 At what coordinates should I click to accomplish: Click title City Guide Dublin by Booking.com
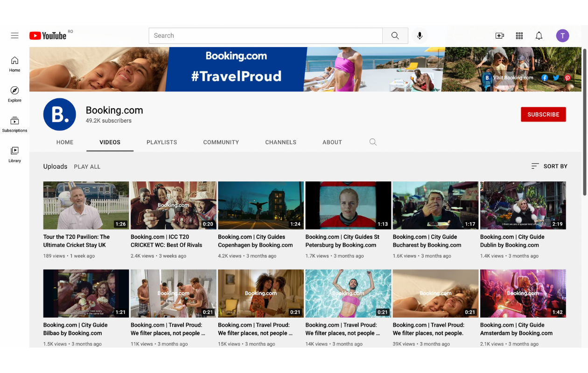(x=512, y=241)
